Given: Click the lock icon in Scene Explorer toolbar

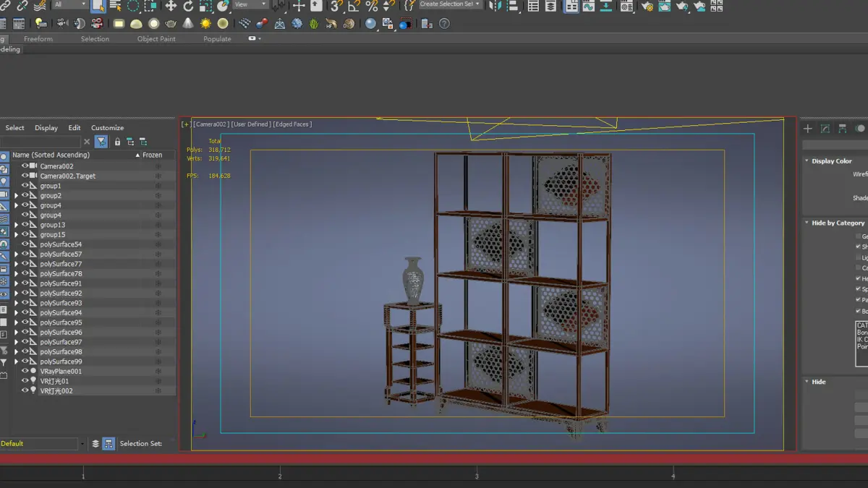Looking at the screenshot, I should click(117, 142).
